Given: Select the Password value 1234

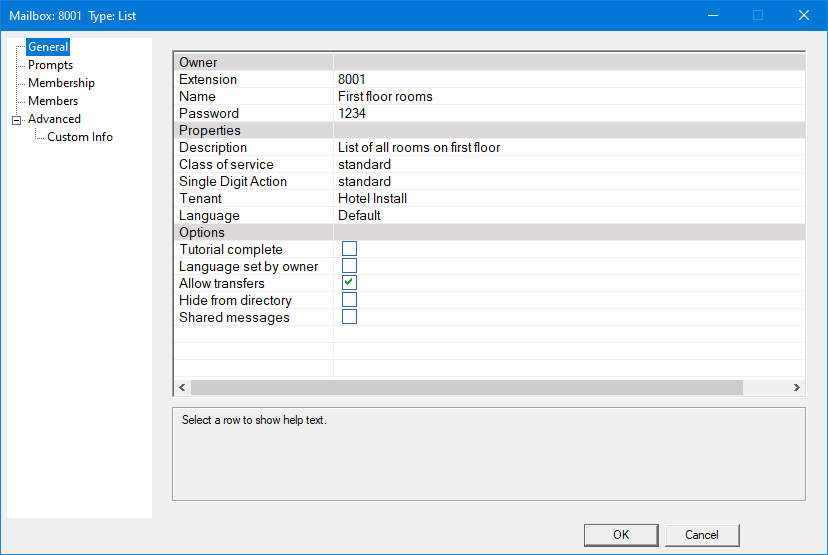Looking at the screenshot, I should pyautogui.click(x=352, y=114).
